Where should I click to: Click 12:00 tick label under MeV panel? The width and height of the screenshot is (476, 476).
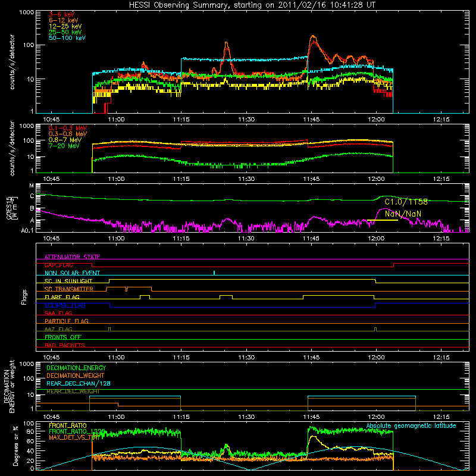(376, 179)
